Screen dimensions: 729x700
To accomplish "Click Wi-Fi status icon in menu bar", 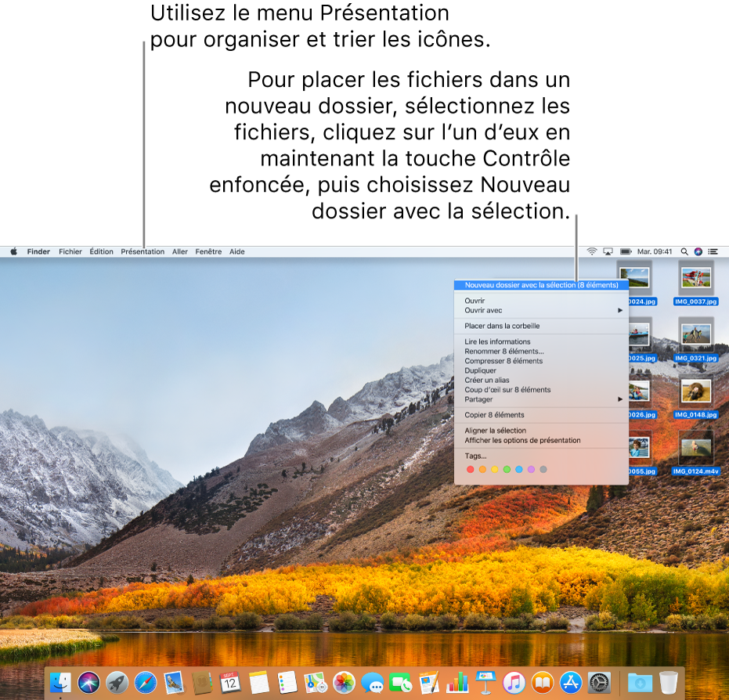I will [x=591, y=251].
